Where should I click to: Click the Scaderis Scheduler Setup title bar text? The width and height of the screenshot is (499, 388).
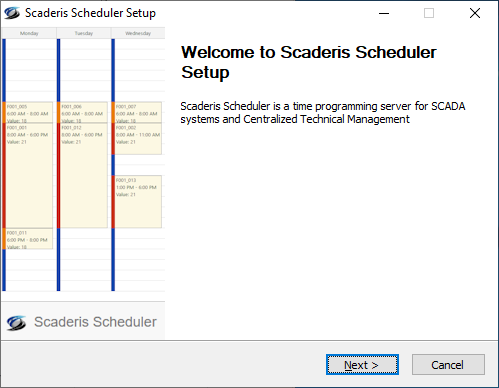[x=90, y=13]
